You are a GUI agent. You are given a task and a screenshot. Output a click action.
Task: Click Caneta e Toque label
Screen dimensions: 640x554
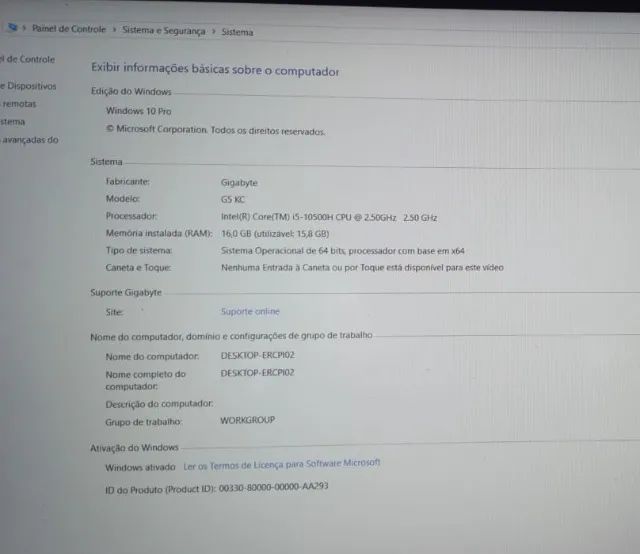(138, 267)
